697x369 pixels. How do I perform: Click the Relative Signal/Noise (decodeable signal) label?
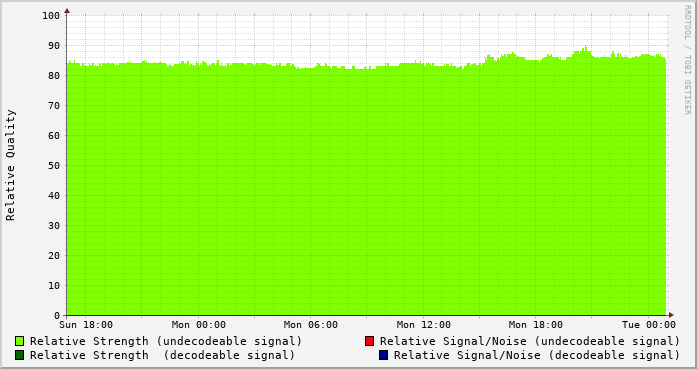click(537, 355)
